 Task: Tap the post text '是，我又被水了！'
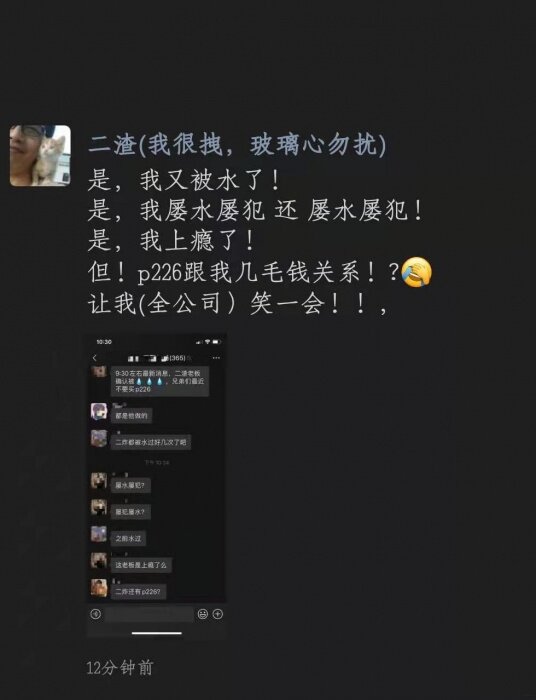point(184,181)
